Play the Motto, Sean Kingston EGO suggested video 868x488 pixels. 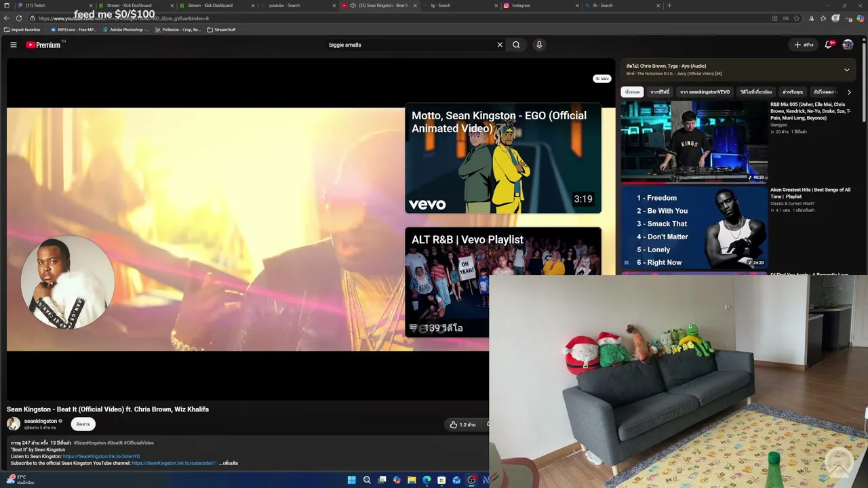pos(503,158)
